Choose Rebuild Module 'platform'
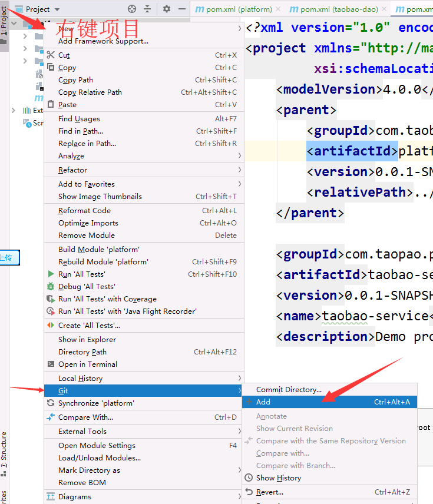This screenshot has height=504, width=433. [144, 261]
